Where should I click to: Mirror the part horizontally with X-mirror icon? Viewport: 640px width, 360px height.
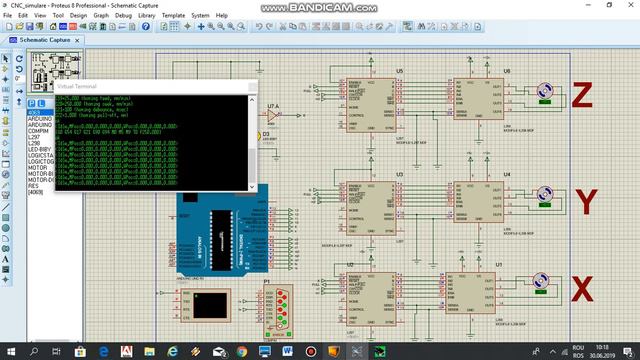pyautogui.click(x=19, y=91)
